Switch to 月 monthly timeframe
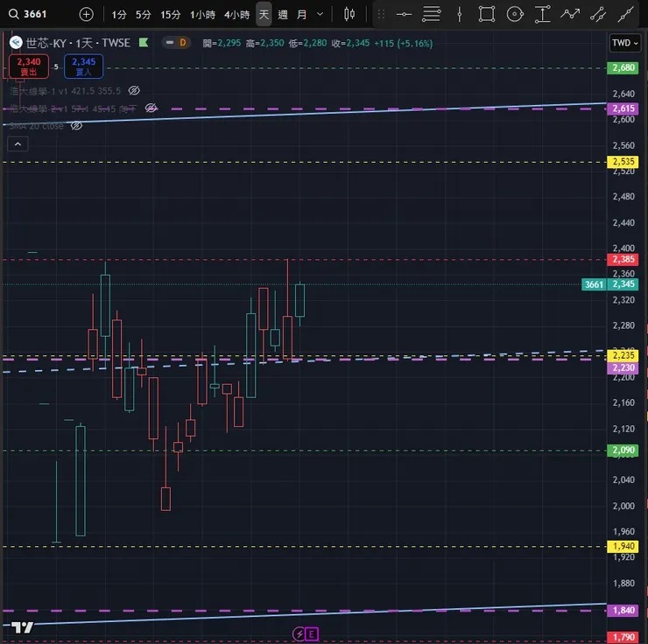This screenshot has height=644, width=648. pyautogui.click(x=302, y=15)
